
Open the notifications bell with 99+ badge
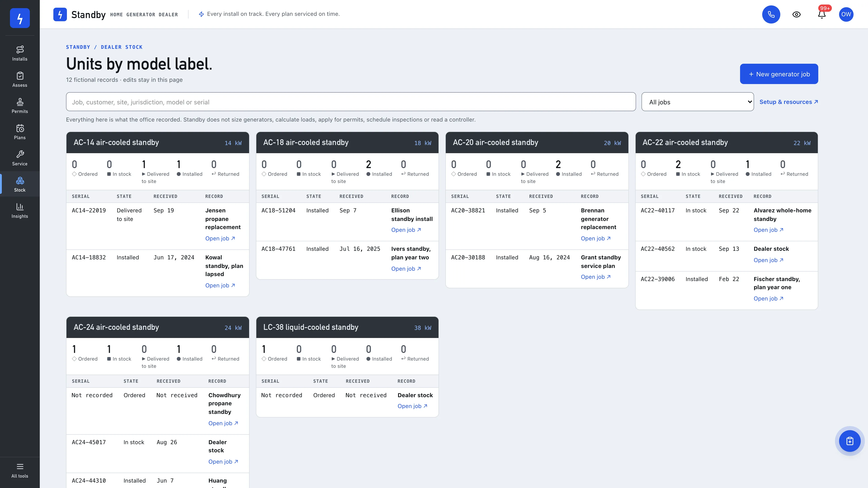pyautogui.click(x=822, y=14)
